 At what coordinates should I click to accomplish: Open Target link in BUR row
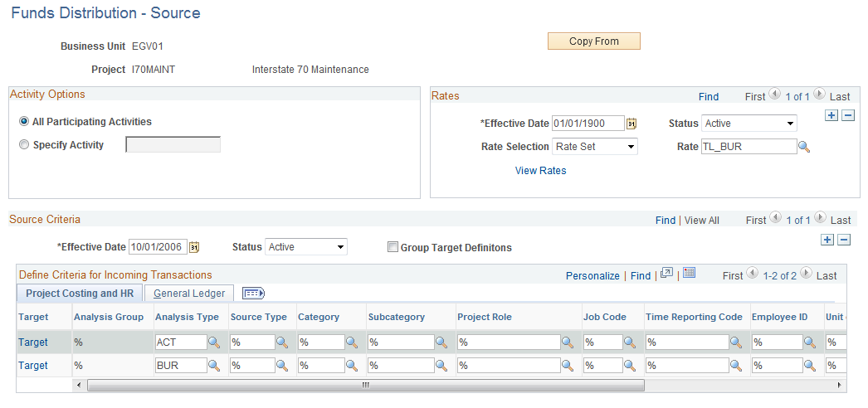(x=33, y=366)
